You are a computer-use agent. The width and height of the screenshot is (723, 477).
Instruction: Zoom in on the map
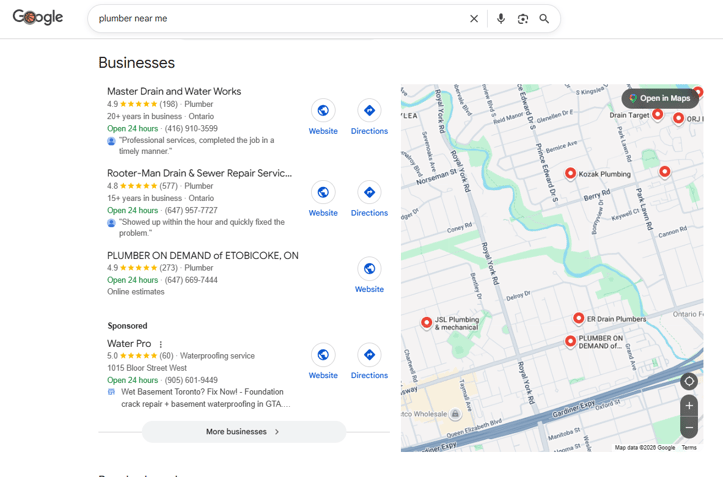(689, 405)
